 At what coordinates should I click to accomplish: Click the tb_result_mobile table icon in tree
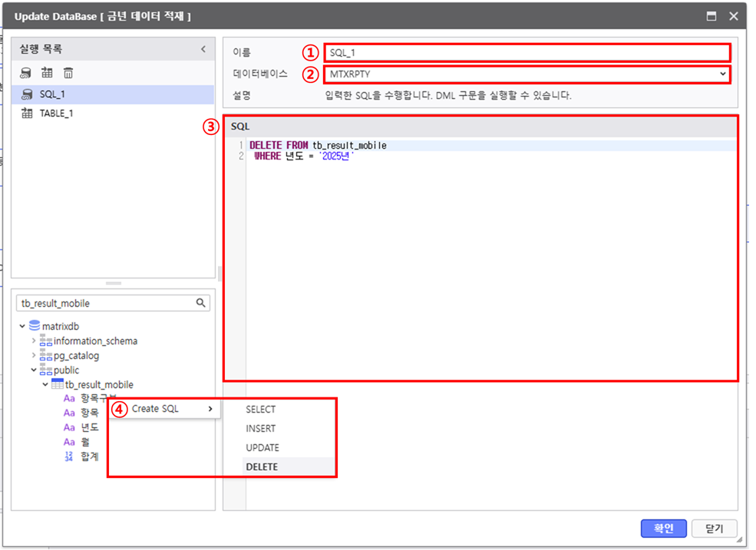pos(57,384)
